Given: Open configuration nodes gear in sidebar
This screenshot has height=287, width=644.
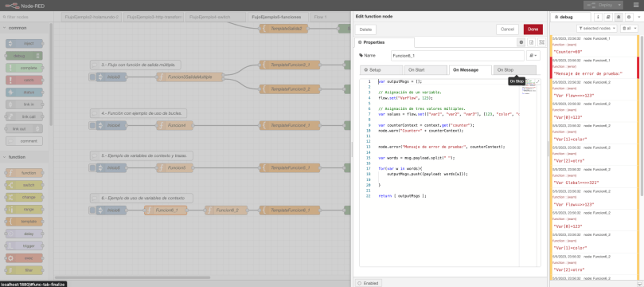Looking at the screenshot, I should tap(629, 18).
